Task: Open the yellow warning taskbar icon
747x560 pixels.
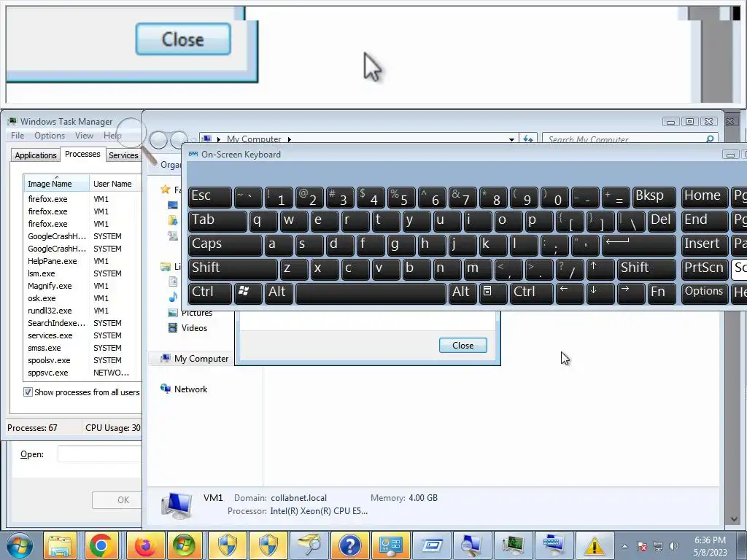Action: (595, 545)
